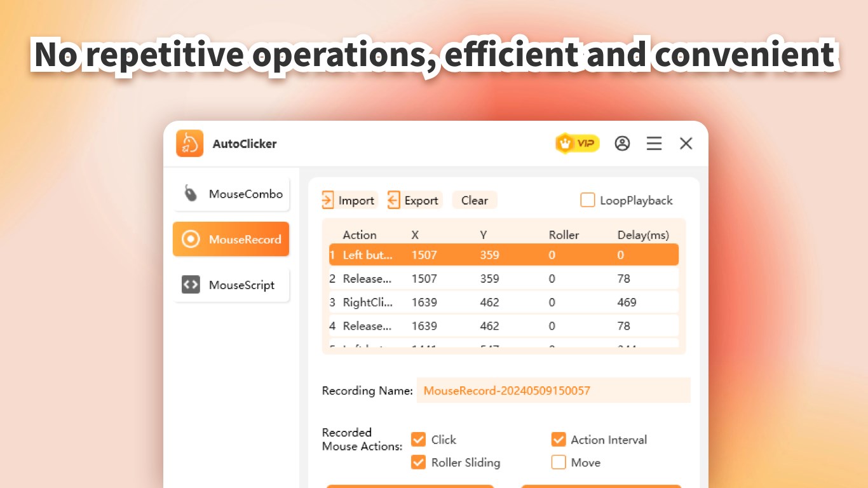The image size is (868, 488).
Task: Open the user account profile icon
Action: [x=622, y=144]
